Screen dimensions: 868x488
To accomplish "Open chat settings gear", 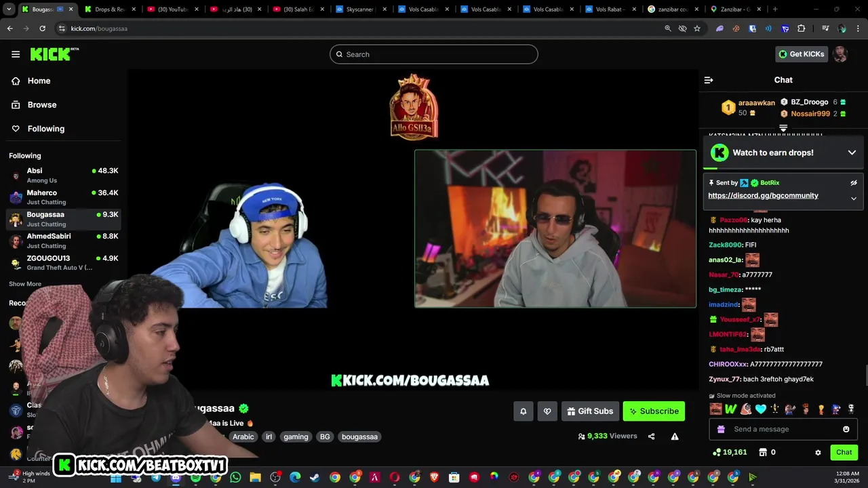I will (x=818, y=452).
